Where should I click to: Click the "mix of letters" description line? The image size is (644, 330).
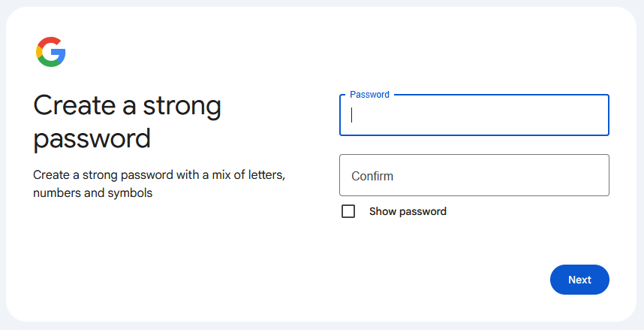pos(159,175)
